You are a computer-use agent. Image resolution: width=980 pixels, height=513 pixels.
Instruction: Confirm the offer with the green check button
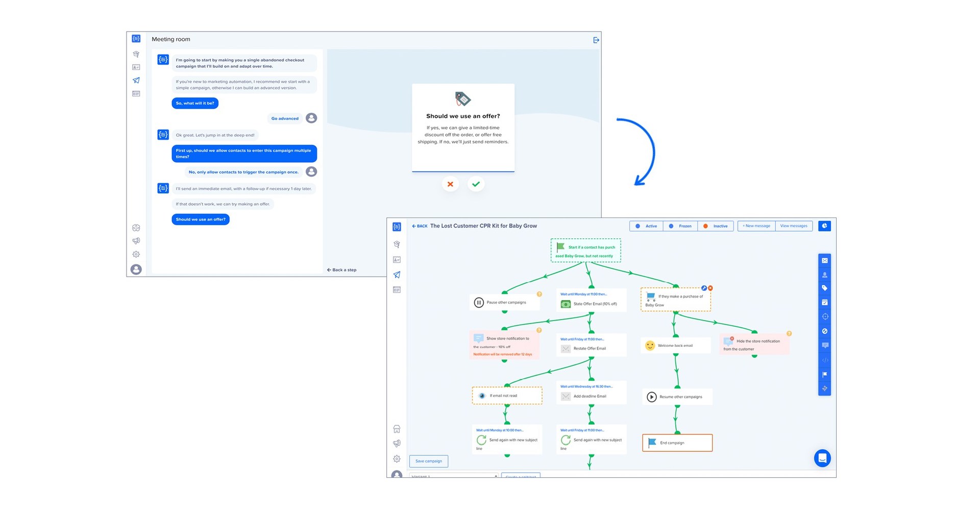476,184
